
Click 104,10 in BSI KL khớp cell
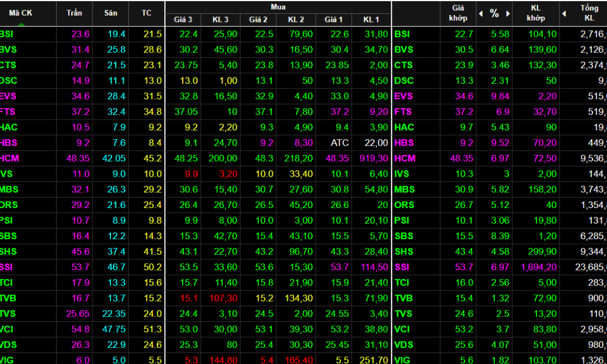[543, 34]
